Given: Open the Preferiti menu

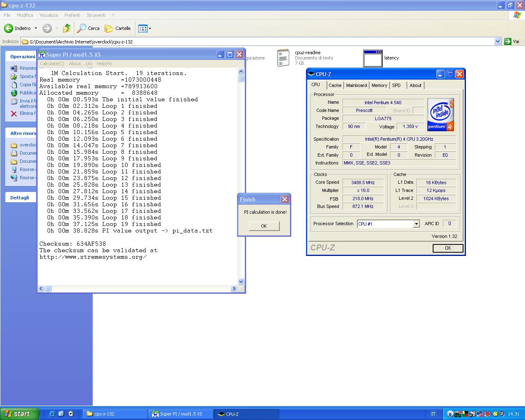Looking at the screenshot, I should [x=72, y=15].
